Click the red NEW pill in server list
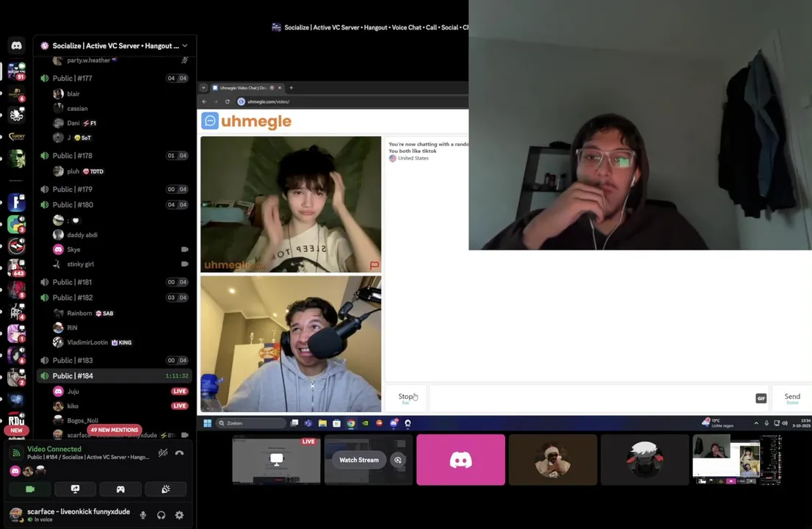The height and width of the screenshot is (529, 812). click(x=17, y=431)
